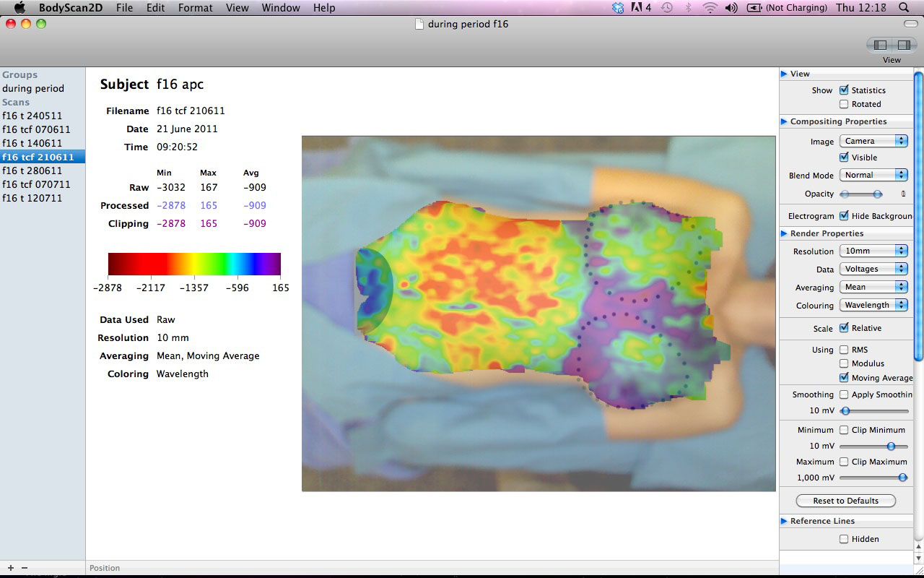Uncheck the Statistics checkbox
924x578 pixels.
(843, 90)
